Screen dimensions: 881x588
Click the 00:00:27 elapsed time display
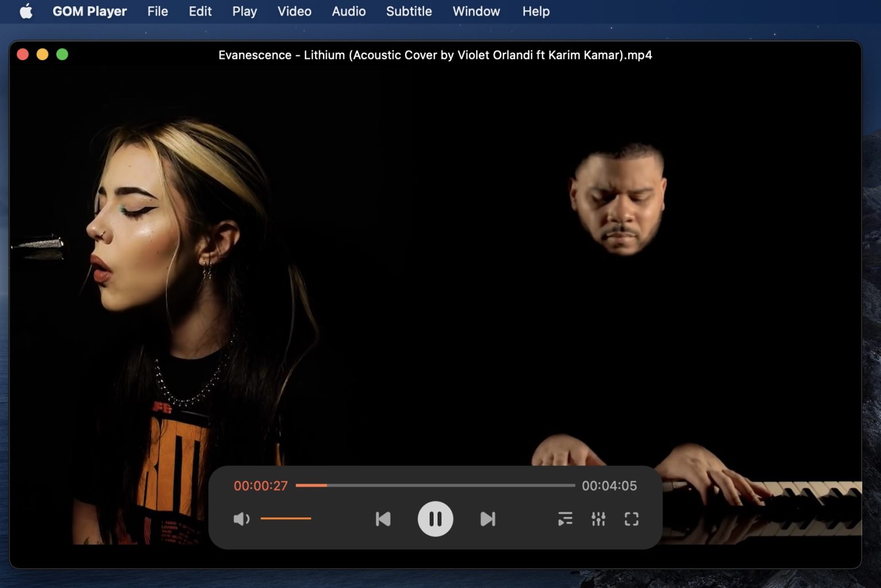(x=262, y=485)
